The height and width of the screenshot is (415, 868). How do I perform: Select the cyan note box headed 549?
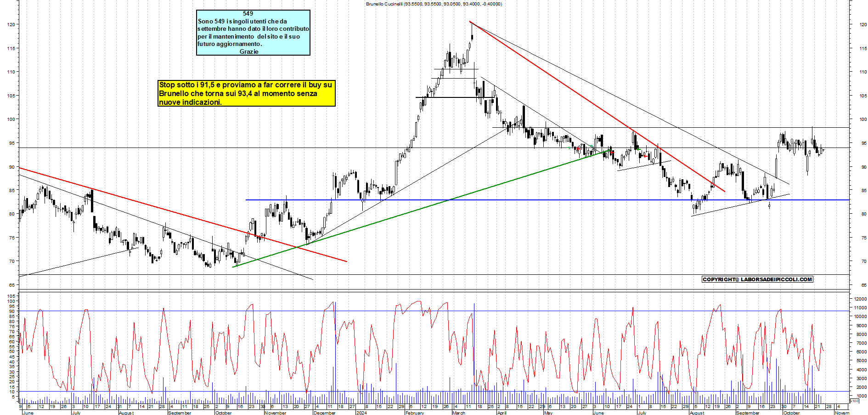point(253,33)
